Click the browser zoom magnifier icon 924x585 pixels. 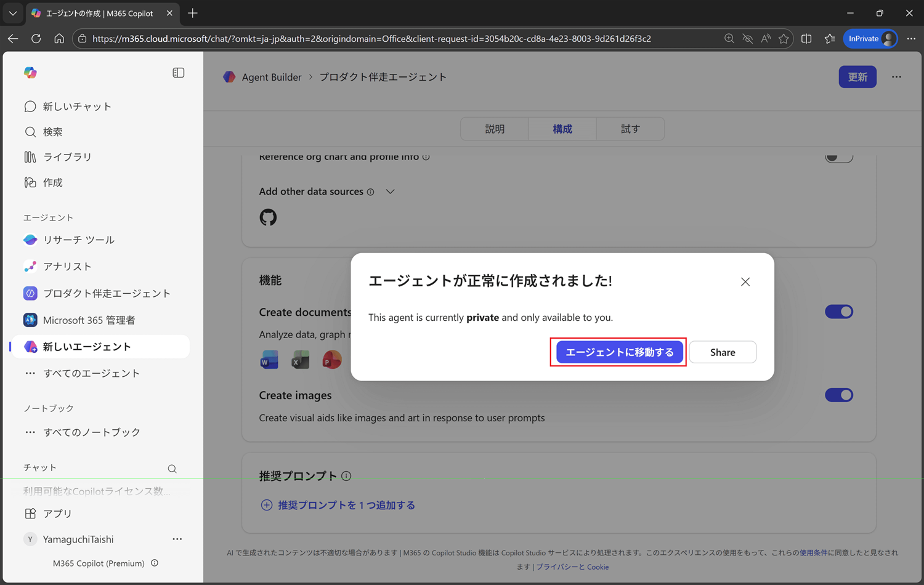pyautogui.click(x=729, y=39)
